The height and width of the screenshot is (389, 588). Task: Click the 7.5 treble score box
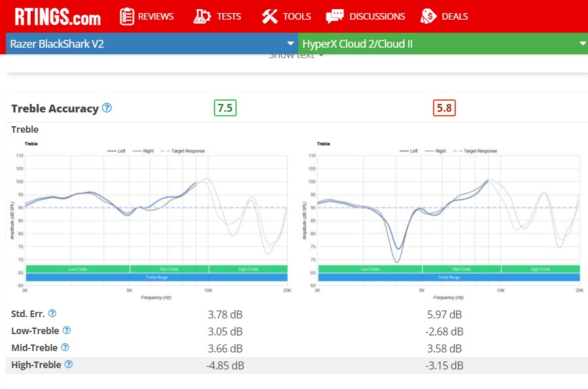pos(225,108)
